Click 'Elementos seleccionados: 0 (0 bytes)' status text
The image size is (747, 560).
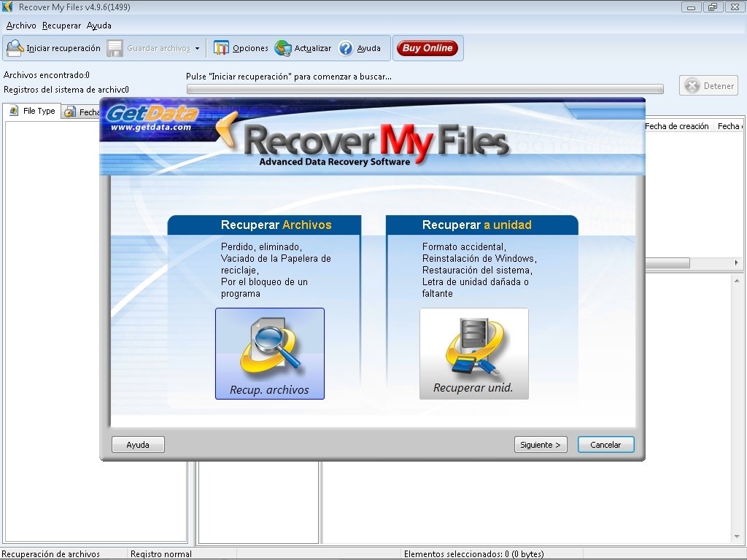pyautogui.click(x=474, y=554)
